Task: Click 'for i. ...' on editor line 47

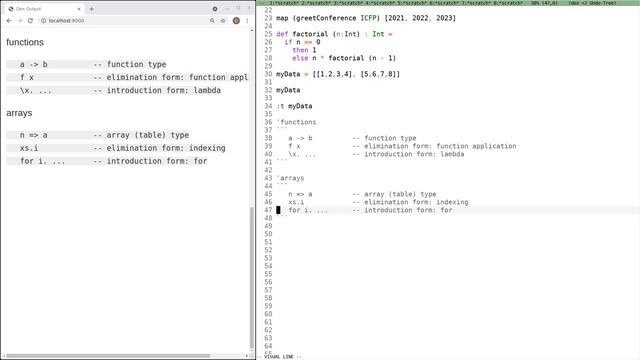Action: [308, 210]
